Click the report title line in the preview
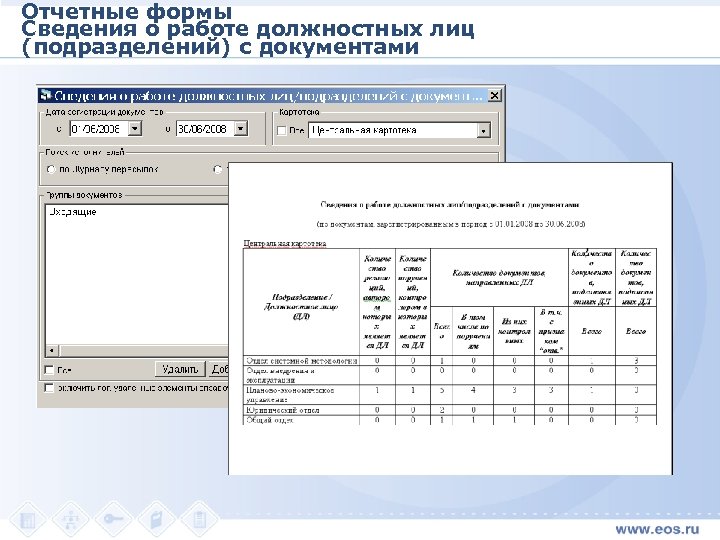This screenshot has width=720, height=540. (450, 205)
